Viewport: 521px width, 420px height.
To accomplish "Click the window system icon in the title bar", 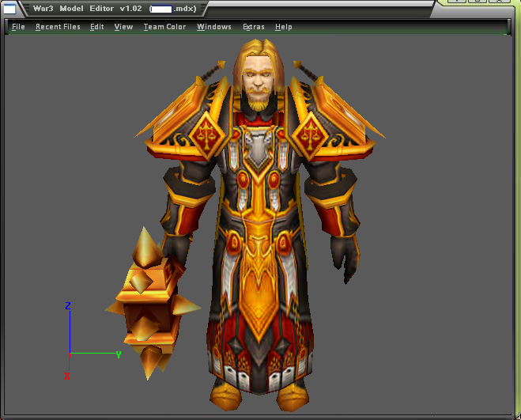I will [x=9, y=9].
